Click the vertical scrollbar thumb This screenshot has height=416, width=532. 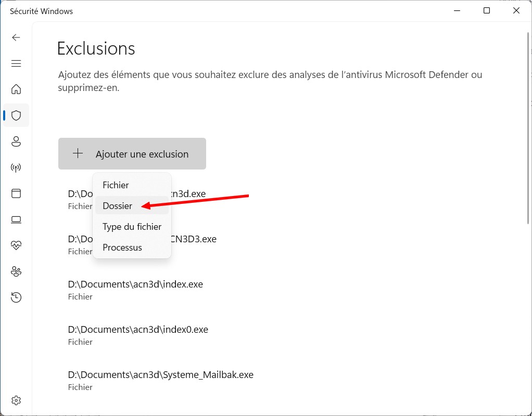point(529,130)
